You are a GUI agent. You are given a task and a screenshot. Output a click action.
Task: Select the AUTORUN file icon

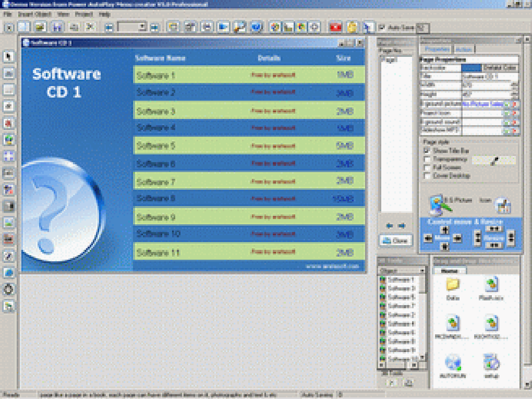point(453,367)
